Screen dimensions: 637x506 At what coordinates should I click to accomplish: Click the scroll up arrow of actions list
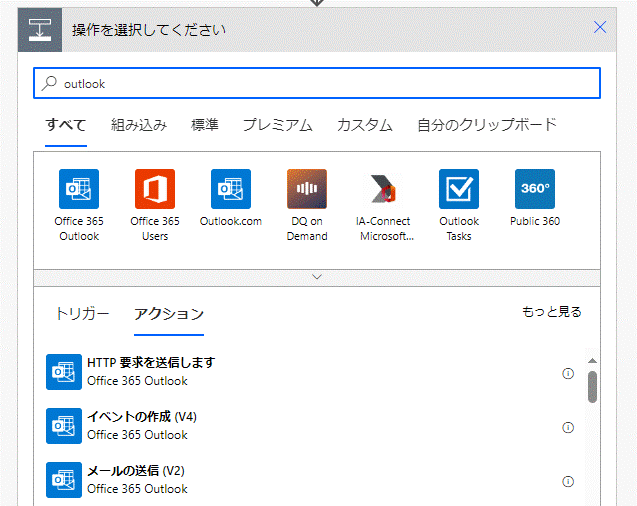(x=592, y=361)
